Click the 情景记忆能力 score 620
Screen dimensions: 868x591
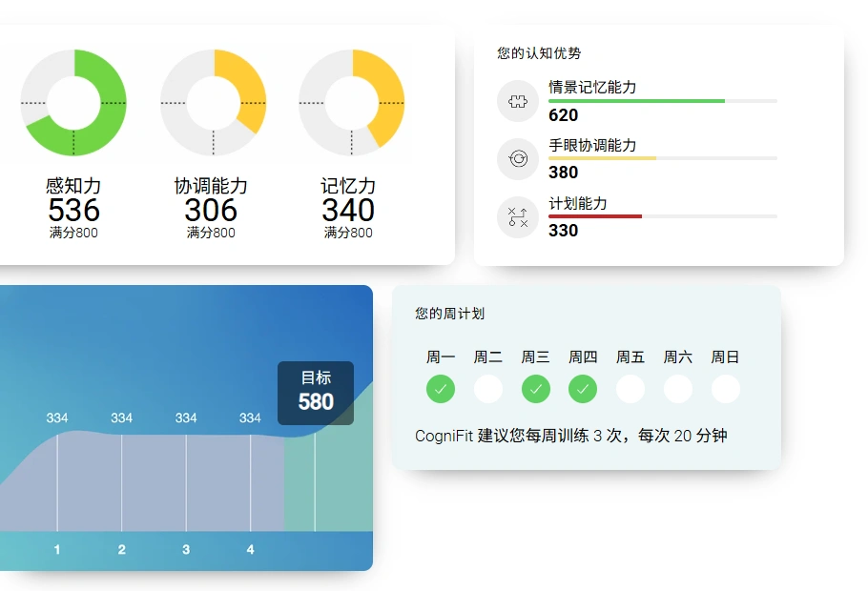pyautogui.click(x=564, y=115)
